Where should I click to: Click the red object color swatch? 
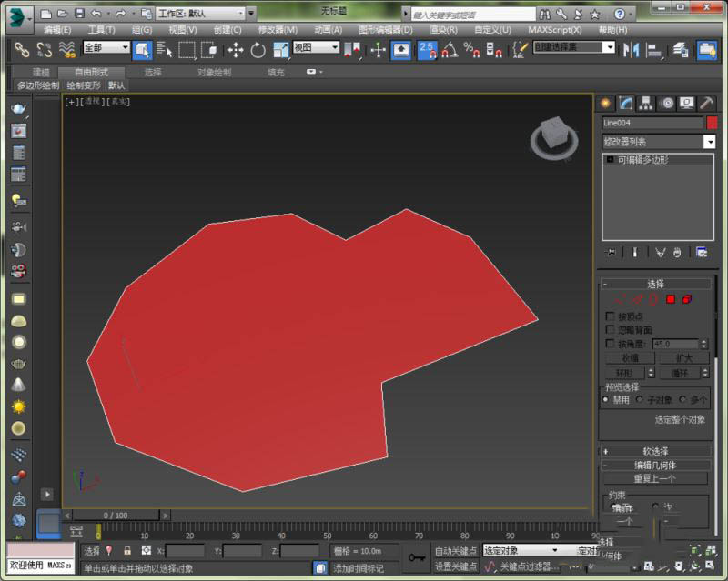(x=712, y=123)
